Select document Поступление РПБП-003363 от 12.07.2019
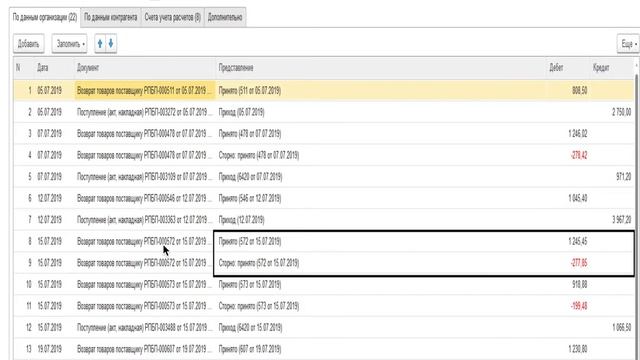Screen dimensions: 640x360 pyautogui.click(x=144, y=220)
